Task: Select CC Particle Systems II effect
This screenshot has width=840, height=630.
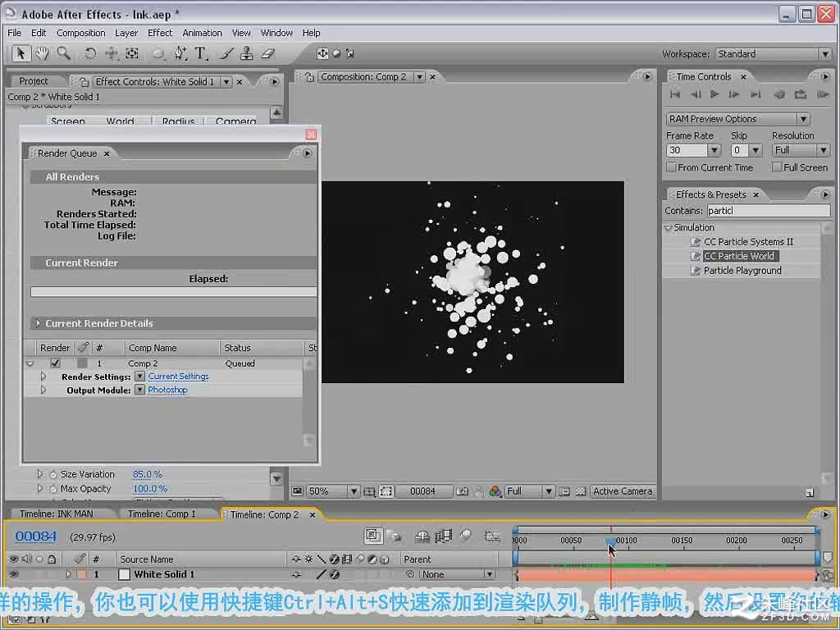Action: 748,242
